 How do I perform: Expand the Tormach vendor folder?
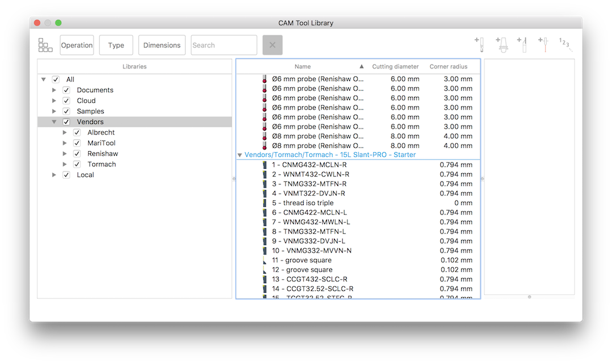point(65,164)
